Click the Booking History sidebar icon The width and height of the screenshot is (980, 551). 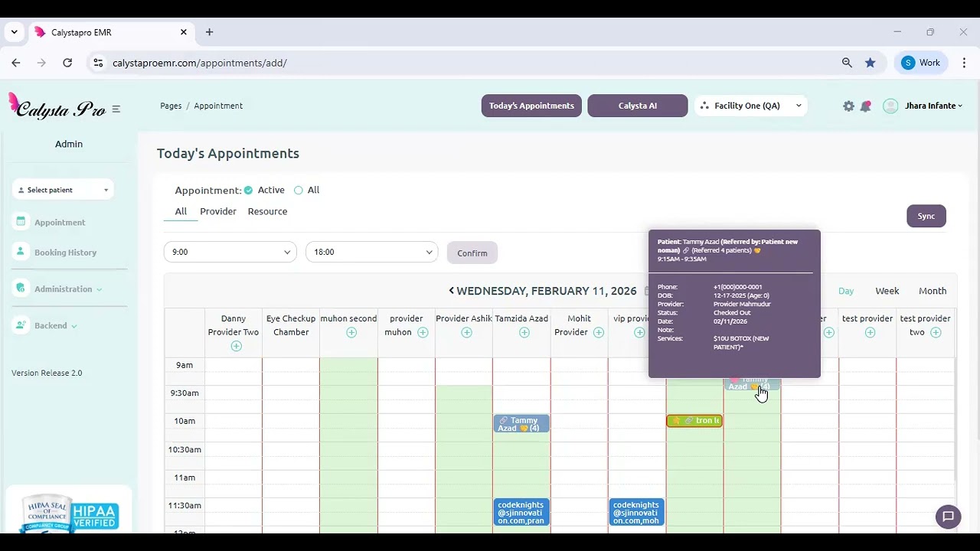coord(20,252)
